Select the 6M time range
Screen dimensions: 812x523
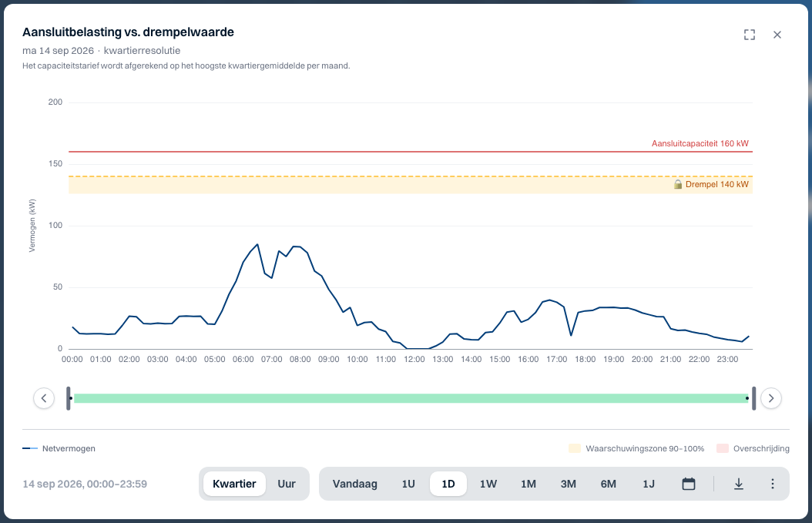pos(608,484)
